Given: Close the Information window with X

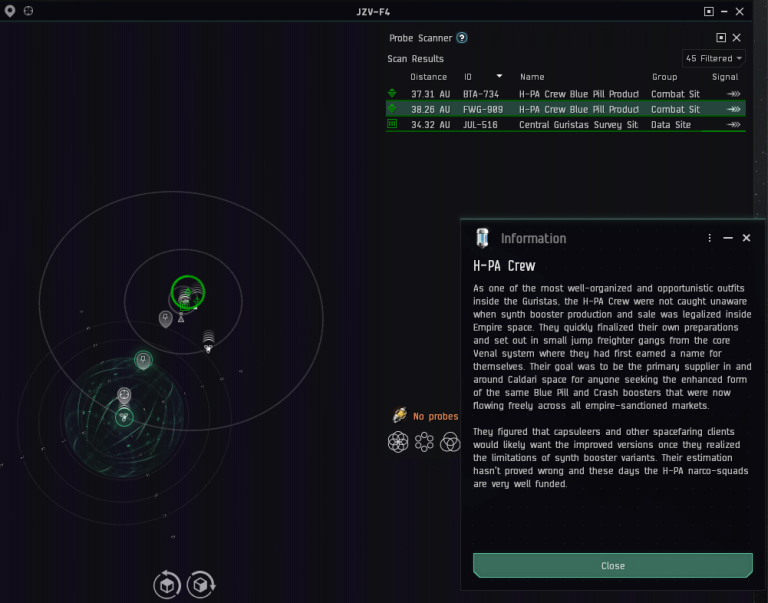Looking at the screenshot, I should [x=746, y=238].
